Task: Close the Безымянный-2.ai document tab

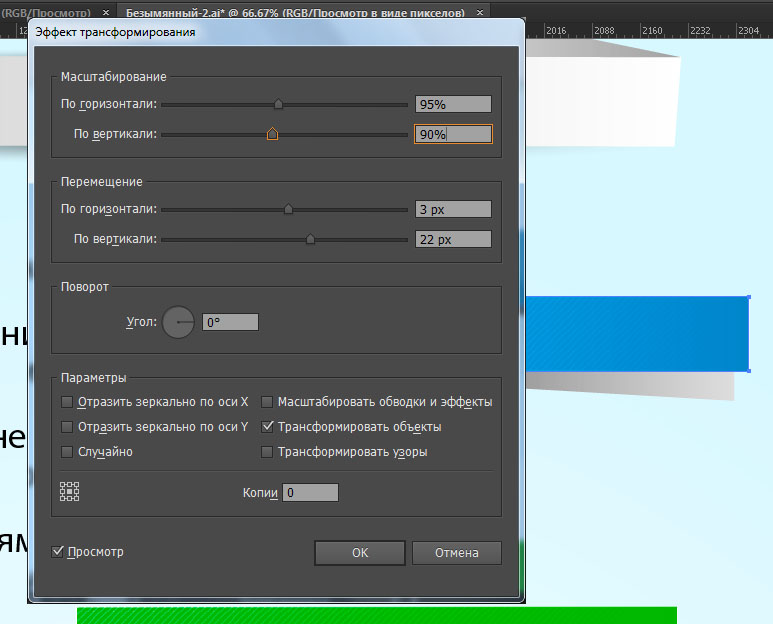Action: click(481, 12)
